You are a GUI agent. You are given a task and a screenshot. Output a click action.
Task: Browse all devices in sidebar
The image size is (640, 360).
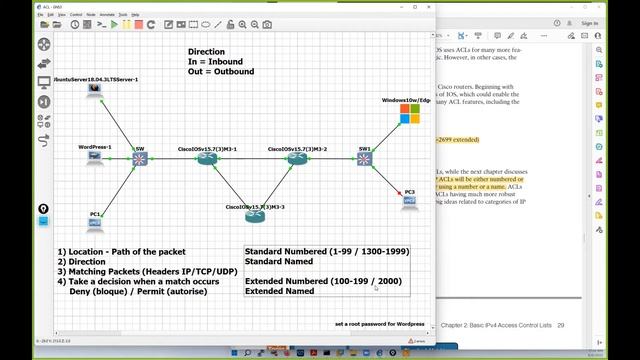(x=44, y=121)
